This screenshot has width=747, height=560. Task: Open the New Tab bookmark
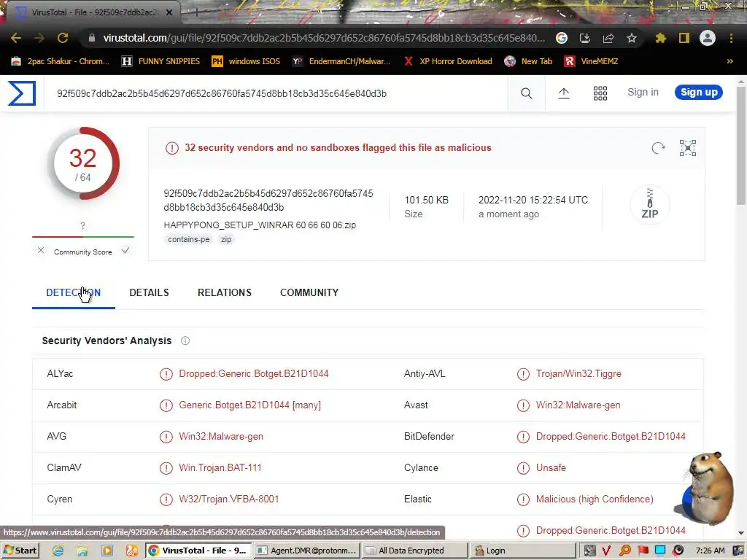point(528,61)
